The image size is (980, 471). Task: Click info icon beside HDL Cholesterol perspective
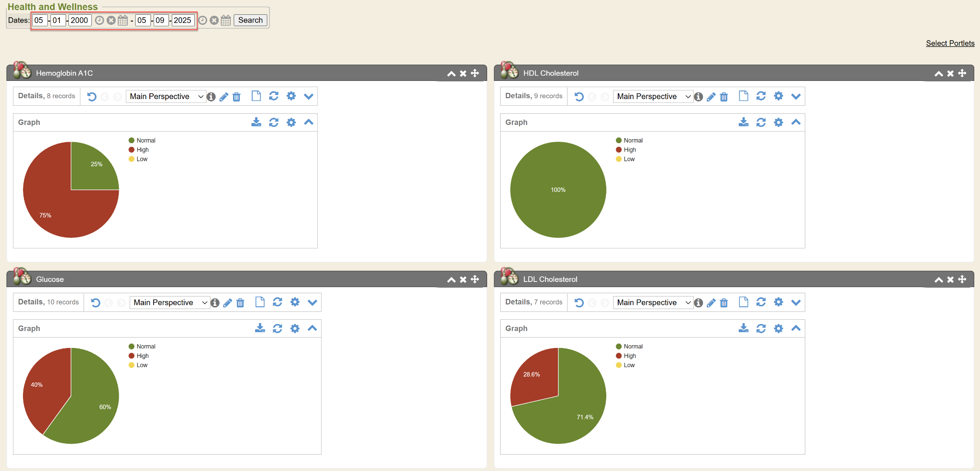699,97
